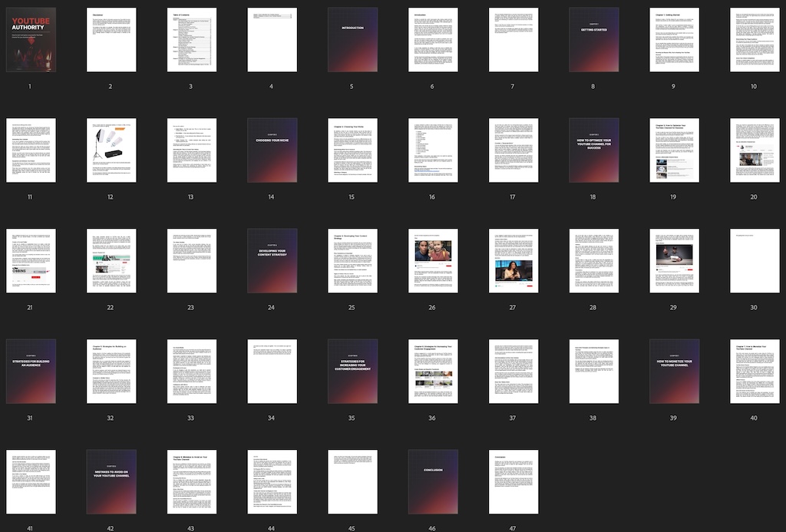
Task: Select Mistakes to Avoid on Your YouTube Channel divider
Action: [x=111, y=481]
